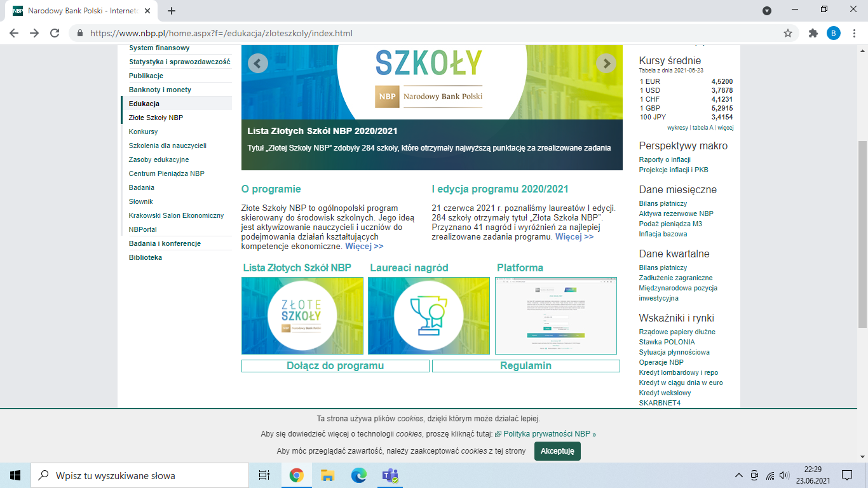The image size is (868, 488).
Task: Show next slide in carousel
Action: pyautogui.click(x=606, y=63)
